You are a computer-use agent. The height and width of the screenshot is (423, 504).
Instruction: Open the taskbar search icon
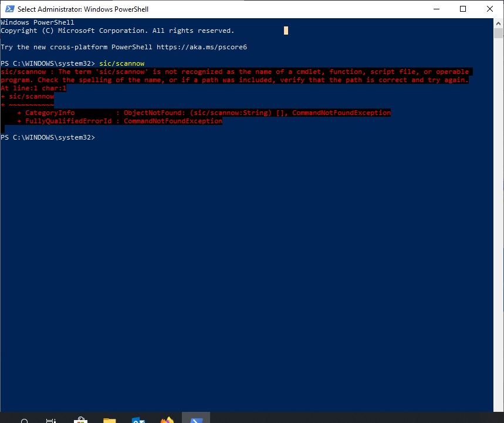(25, 420)
